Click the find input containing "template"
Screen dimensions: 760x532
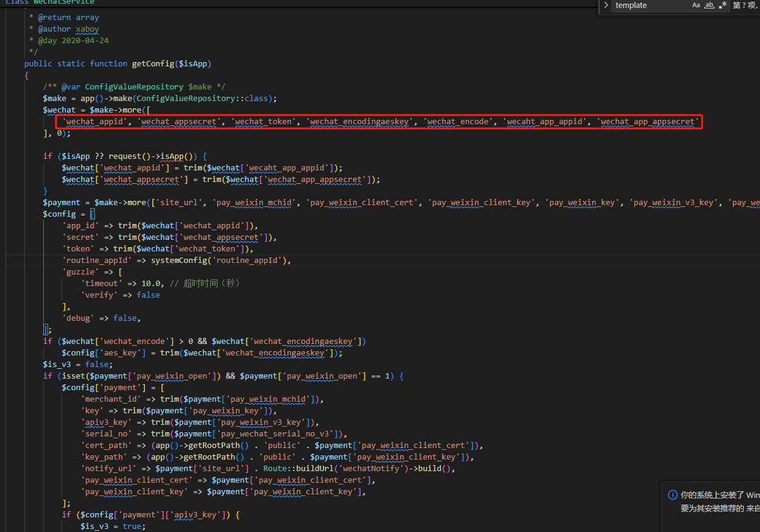point(650,5)
